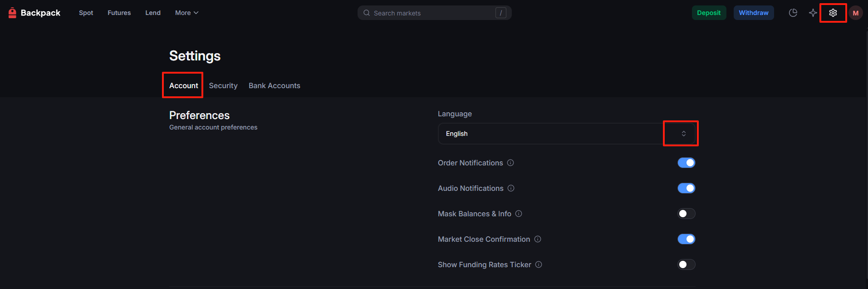
Task: Click Show Funding Rates Ticker info icon
Action: 539,264
